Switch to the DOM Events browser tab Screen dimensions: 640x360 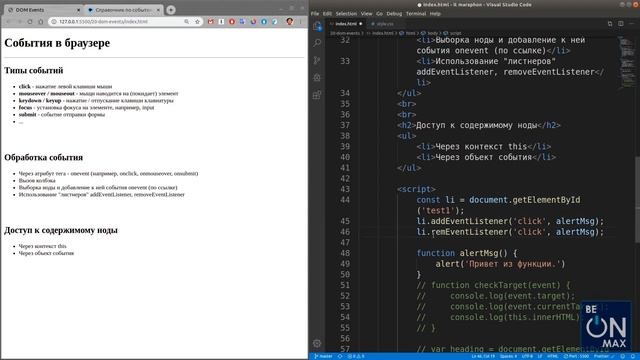coord(43,10)
